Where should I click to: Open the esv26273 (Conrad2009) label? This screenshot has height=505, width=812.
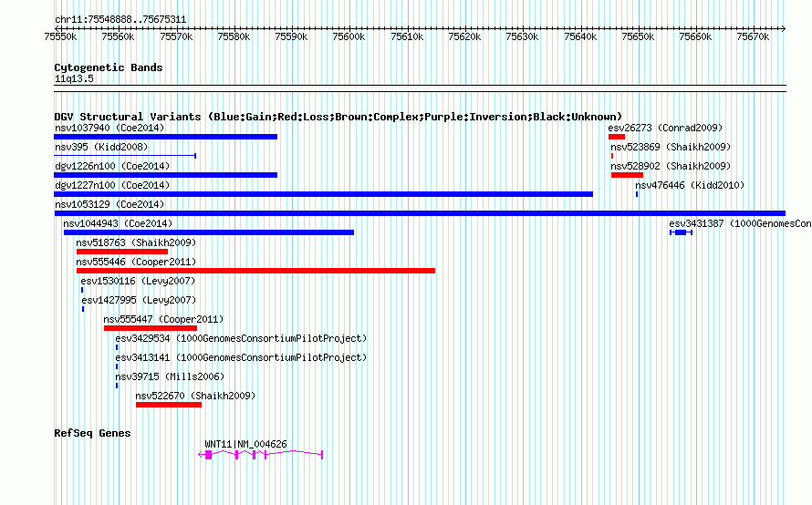pos(665,128)
